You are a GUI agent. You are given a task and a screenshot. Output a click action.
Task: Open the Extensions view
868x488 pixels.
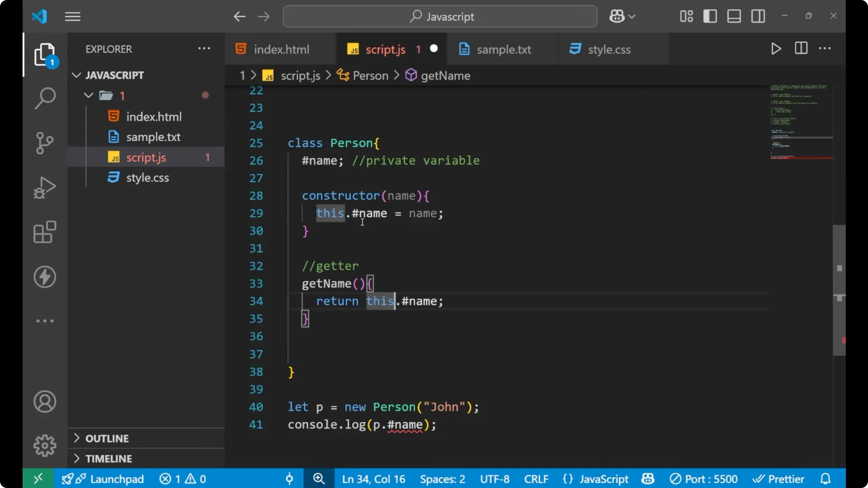(44, 232)
